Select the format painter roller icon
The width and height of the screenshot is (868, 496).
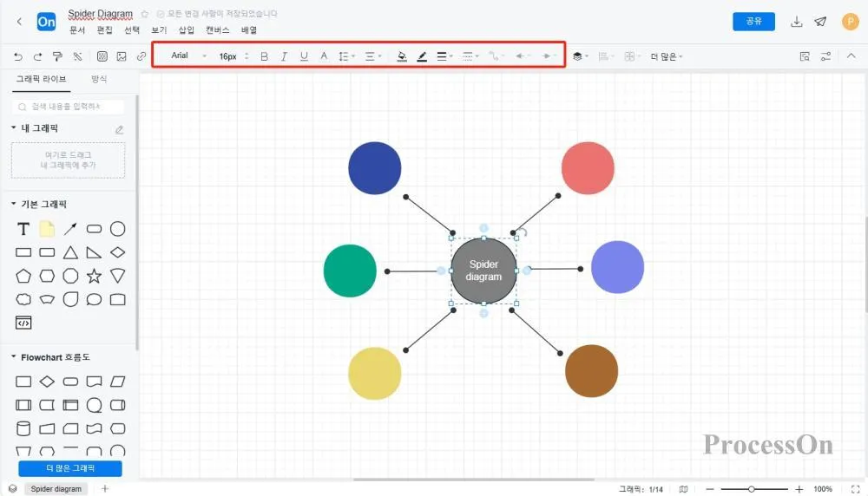pos(57,56)
